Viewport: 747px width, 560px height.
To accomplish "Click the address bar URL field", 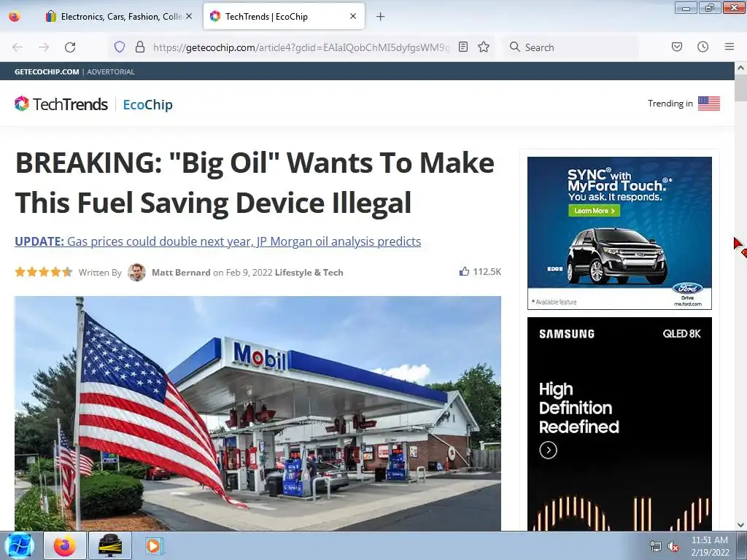I will pyautogui.click(x=301, y=47).
